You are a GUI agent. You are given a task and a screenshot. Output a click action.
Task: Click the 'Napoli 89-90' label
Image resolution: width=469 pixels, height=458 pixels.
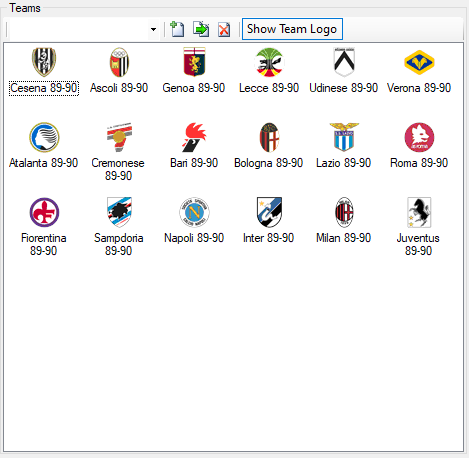pos(194,238)
